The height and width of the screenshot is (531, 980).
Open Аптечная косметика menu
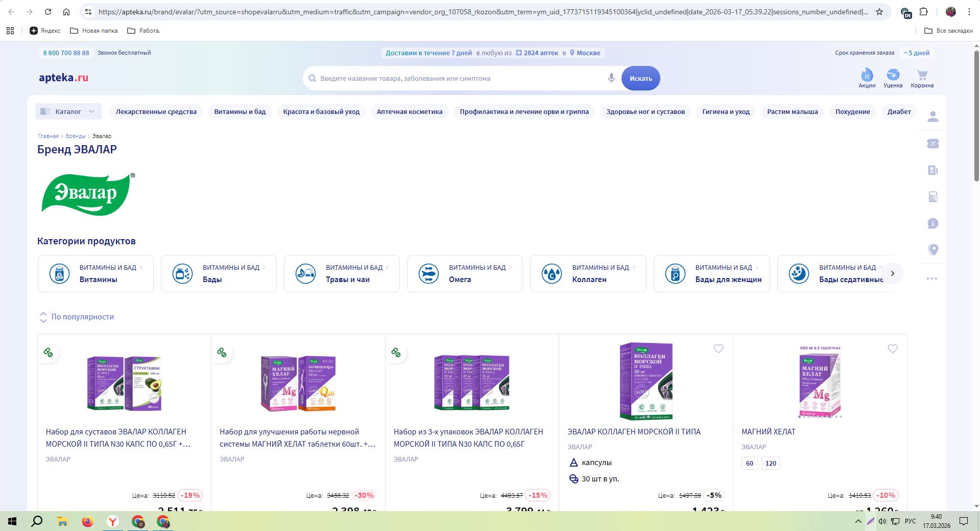pyautogui.click(x=410, y=111)
